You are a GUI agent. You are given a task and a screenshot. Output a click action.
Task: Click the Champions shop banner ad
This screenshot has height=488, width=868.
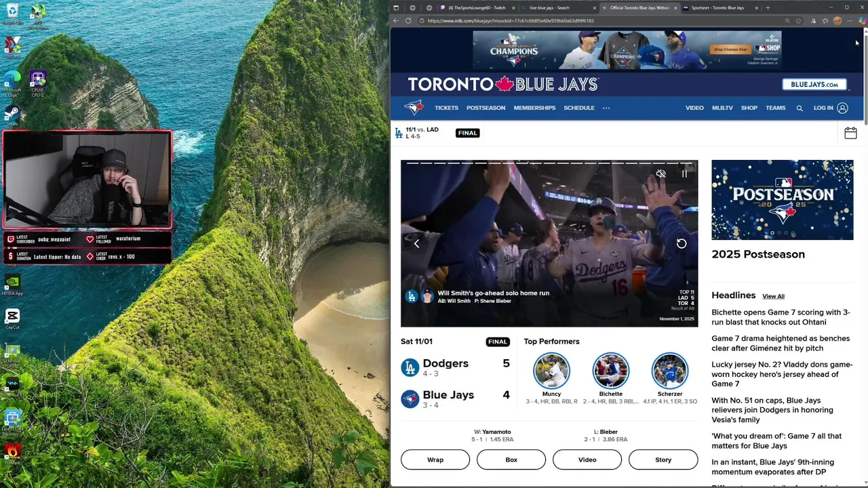coord(627,50)
